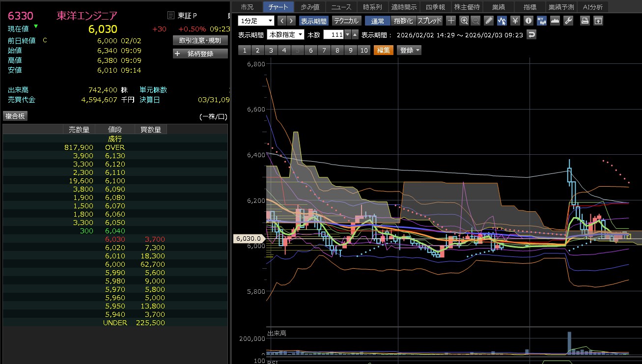The height and width of the screenshot is (364, 642).
Task: Open the 本数指定 period type dropdown
Action: (x=285, y=35)
